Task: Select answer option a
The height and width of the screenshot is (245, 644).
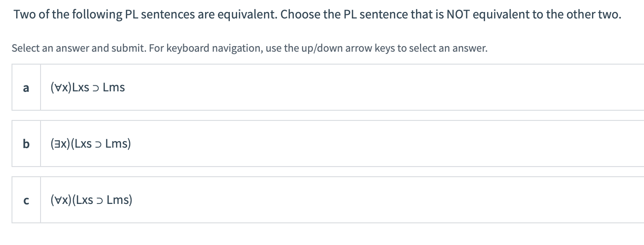Action: (x=322, y=87)
